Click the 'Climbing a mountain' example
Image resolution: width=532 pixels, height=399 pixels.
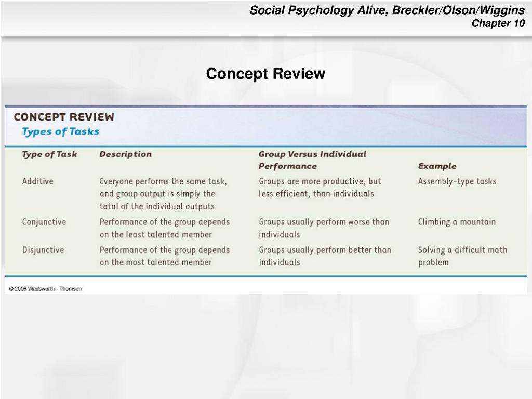[x=457, y=222]
